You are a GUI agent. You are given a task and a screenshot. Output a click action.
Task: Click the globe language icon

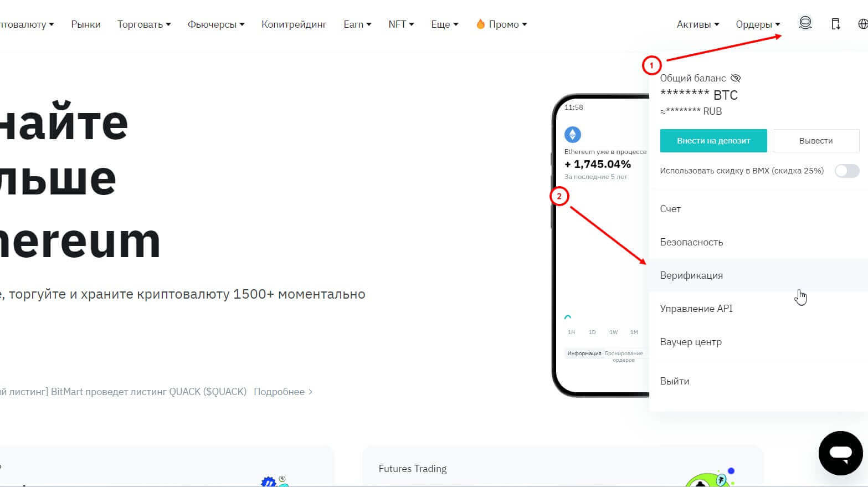[x=862, y=24]
